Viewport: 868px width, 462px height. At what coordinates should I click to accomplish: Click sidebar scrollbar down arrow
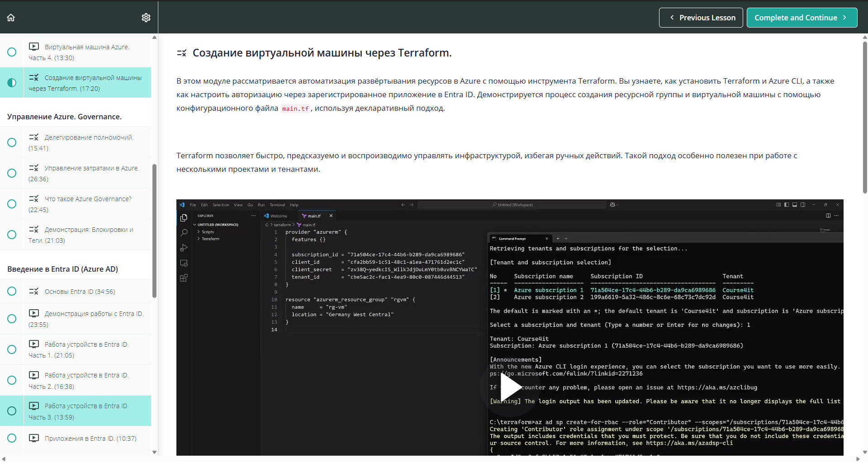[x=154, y=452]
